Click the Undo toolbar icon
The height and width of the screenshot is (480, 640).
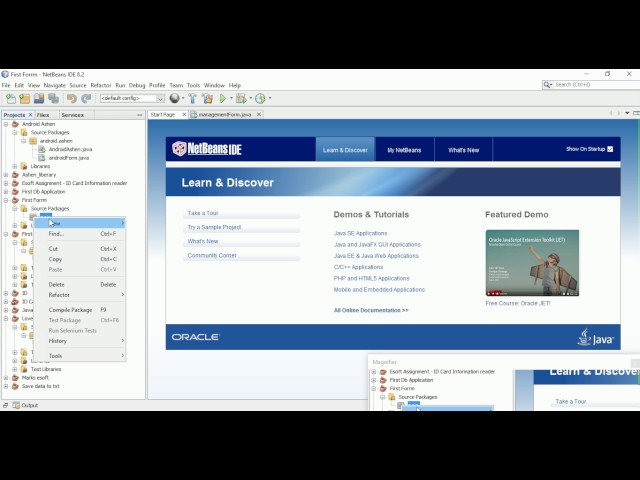click(72, 98)
